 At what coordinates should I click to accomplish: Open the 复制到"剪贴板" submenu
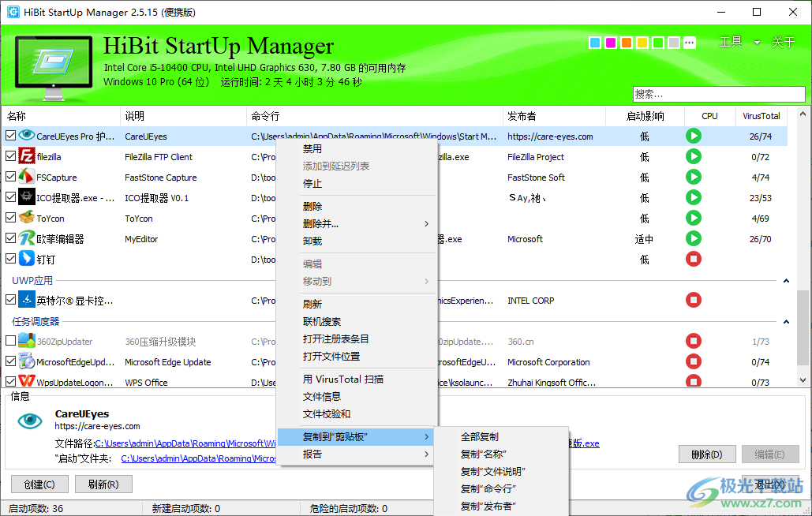pos(357,437)
